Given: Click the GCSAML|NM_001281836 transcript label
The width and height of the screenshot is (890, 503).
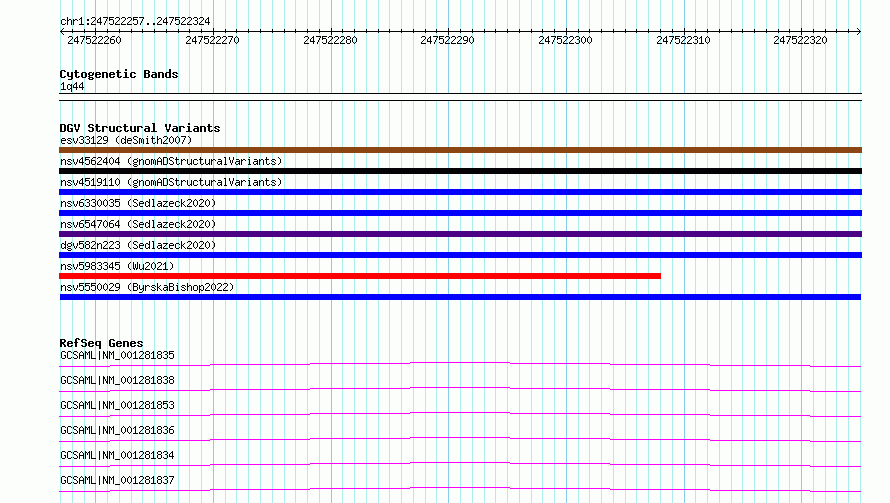Looking at the screenshot, I should pyautogui.click(x=117, y=430).
